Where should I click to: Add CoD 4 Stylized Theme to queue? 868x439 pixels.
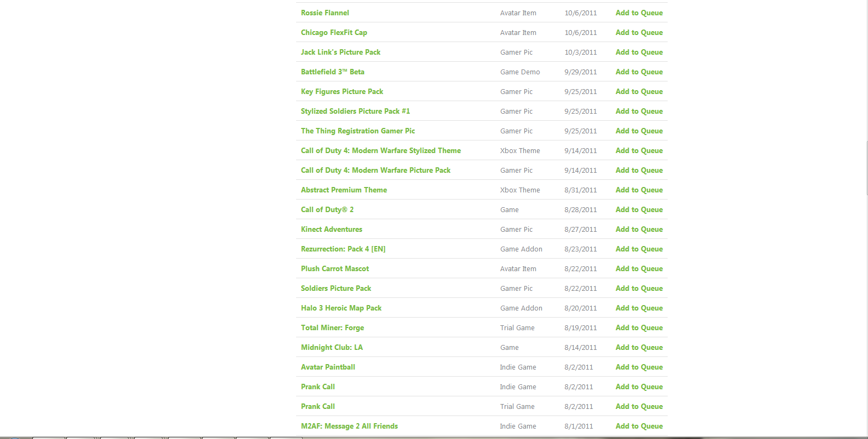tap(639, 150)
